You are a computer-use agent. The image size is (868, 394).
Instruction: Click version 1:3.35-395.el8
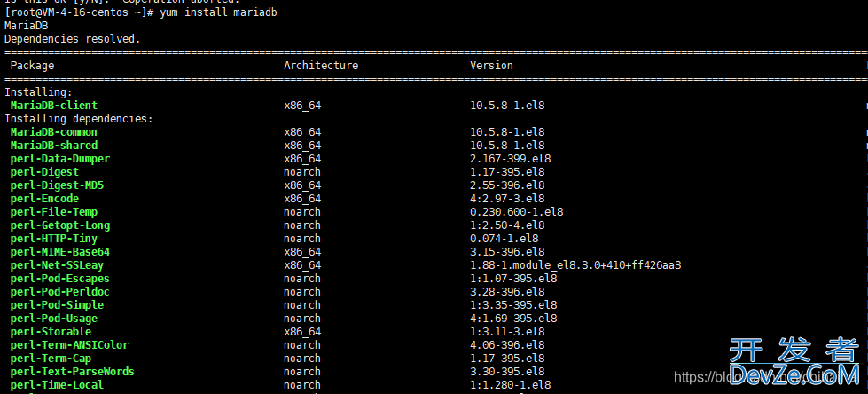tap(513, 304)
